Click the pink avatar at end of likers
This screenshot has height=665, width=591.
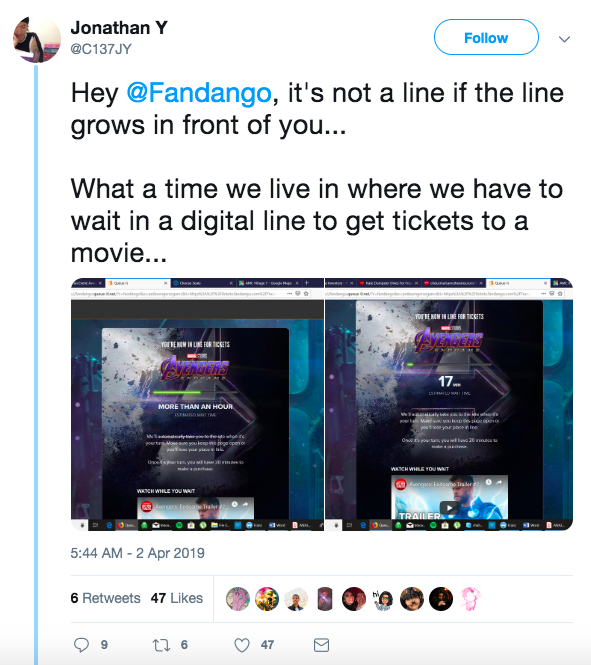[470, 599]
